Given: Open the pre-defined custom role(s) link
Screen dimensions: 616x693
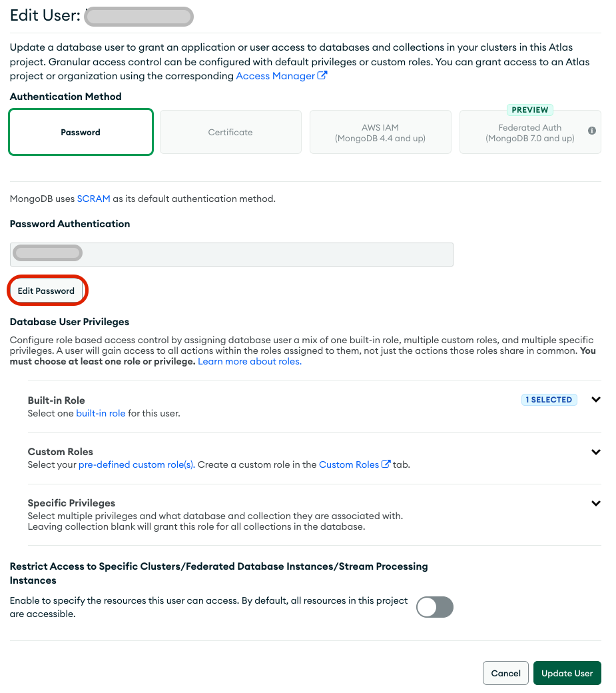Looking at the screenshot, I should (x=137, y=464).
